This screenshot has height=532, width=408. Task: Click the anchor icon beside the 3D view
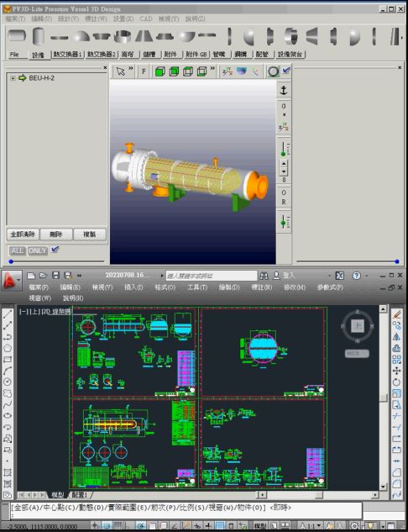(283, 90)
